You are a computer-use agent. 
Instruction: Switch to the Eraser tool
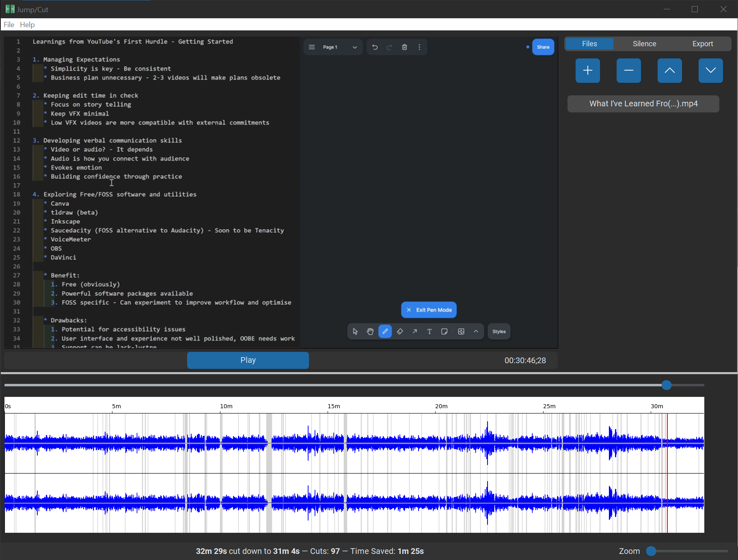click(x=400, y=332)
